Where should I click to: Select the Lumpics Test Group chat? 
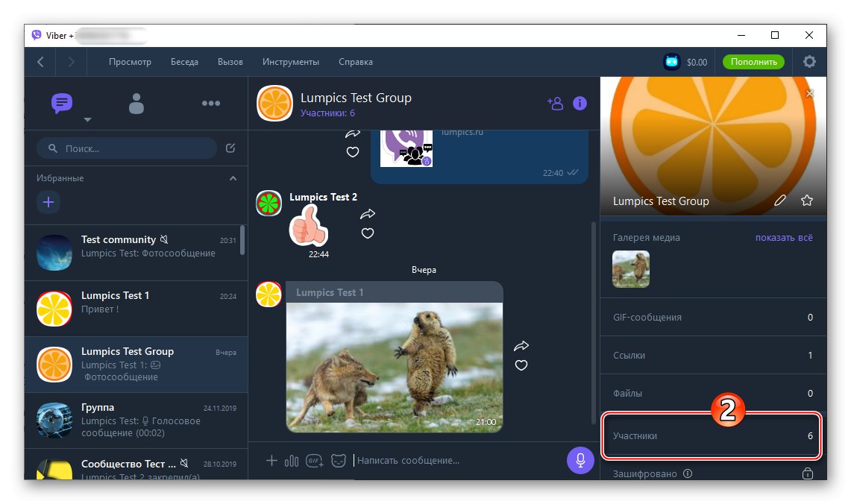[x=136, y=365]
